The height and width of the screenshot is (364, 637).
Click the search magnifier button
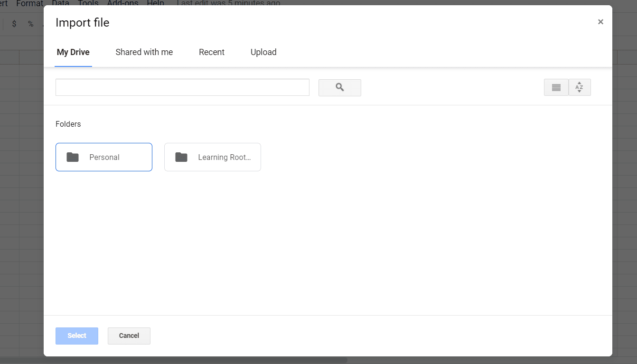click(x=339, y=87)
